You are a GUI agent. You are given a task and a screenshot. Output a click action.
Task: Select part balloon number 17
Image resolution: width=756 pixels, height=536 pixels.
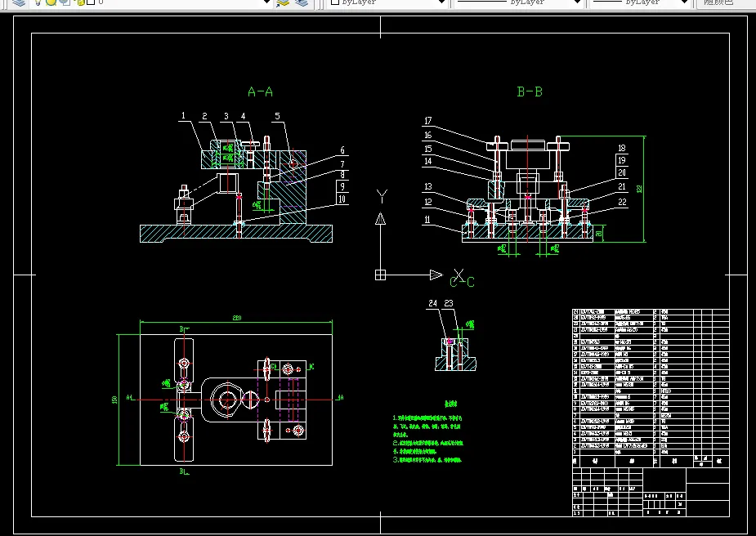[427, 121]
